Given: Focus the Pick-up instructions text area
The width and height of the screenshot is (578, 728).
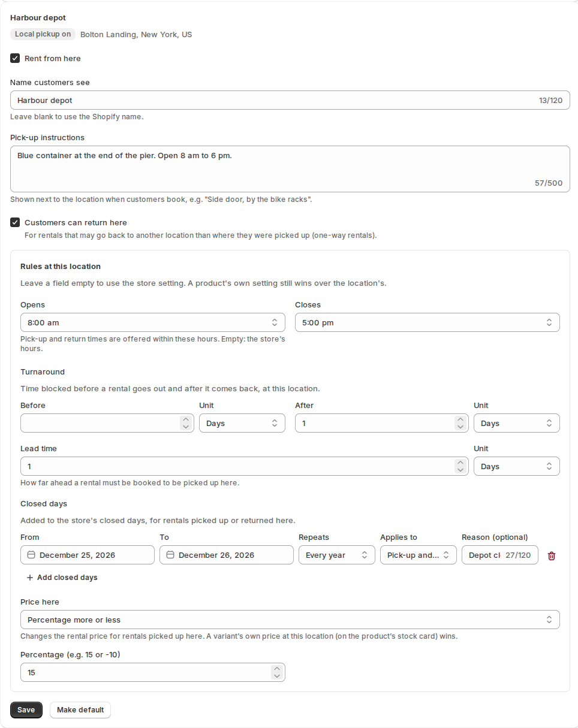Looking at the screenshot, I should [x=290, y=169].
